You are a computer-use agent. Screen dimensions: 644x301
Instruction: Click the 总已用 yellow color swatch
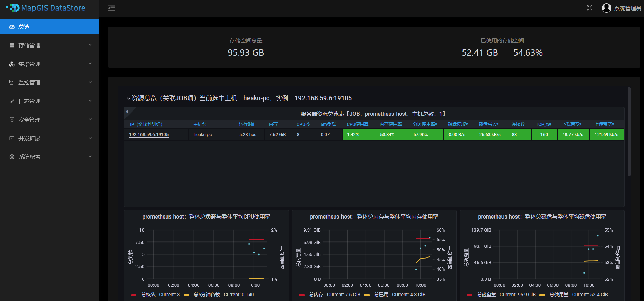point(367,295)
